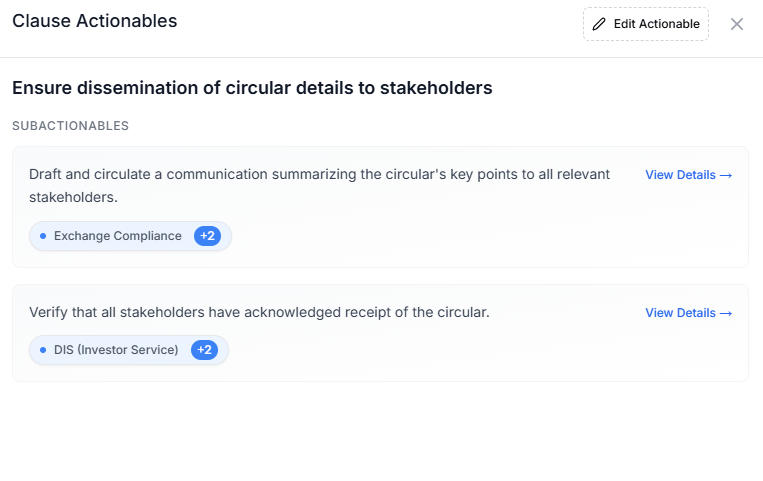763x481 pixels.
Task: Click the pencil icon in Edit Actionable
Action: (x=599, y=24)
